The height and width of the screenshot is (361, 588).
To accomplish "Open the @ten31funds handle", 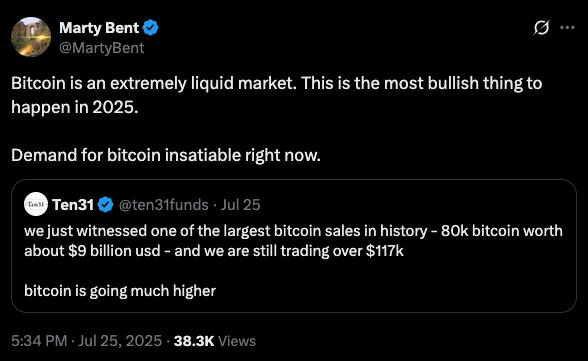I will pyautogui.click(x=164, y=205).
